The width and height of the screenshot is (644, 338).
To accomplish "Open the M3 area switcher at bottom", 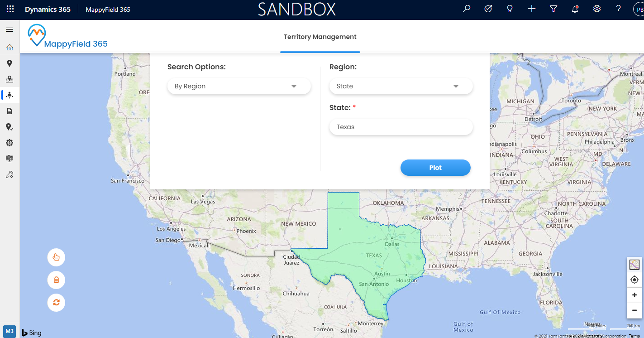I will click(x=10, y=331).
